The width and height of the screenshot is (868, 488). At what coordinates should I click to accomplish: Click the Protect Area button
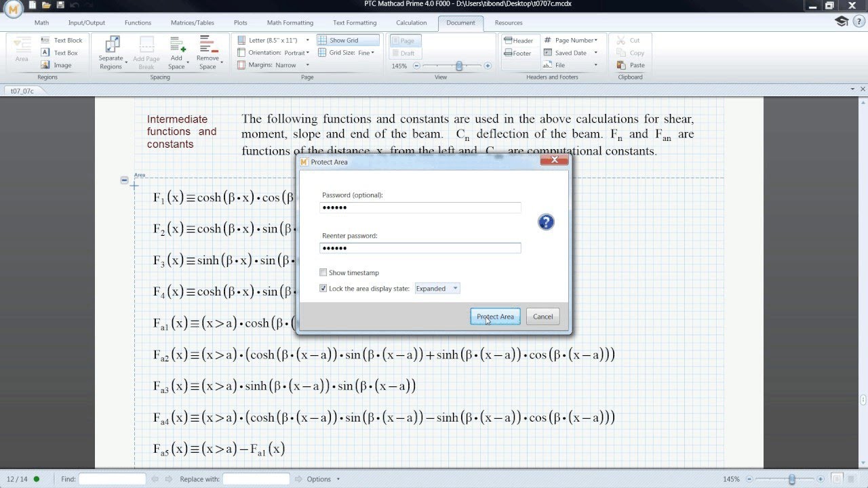coord(495,317)
